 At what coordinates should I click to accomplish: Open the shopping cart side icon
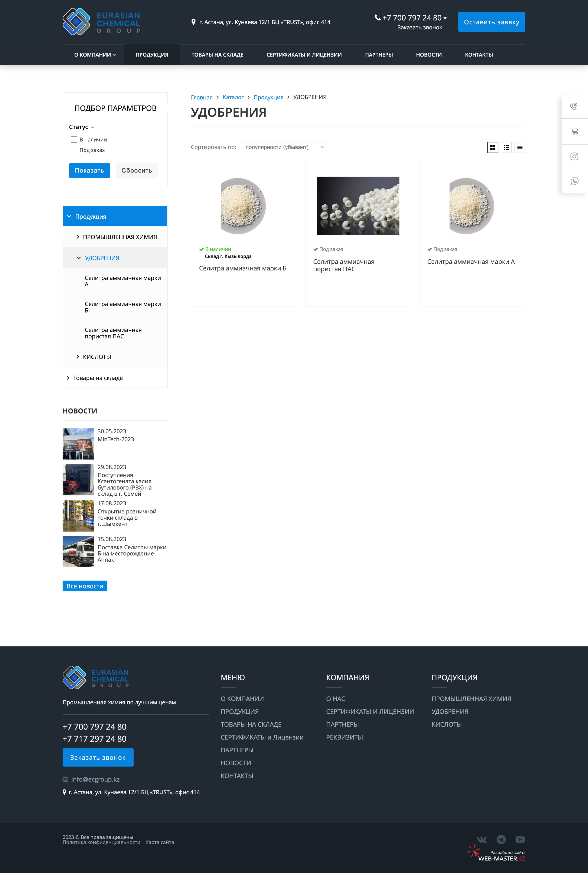tap(574, 131)
